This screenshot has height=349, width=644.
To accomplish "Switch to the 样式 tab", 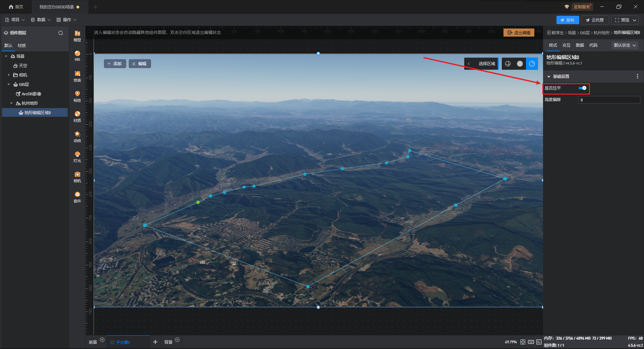I will pyautogui.click(x=553, y=45).
